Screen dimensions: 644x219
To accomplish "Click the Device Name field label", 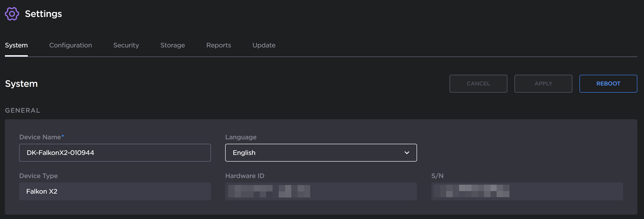I will 40,137.
